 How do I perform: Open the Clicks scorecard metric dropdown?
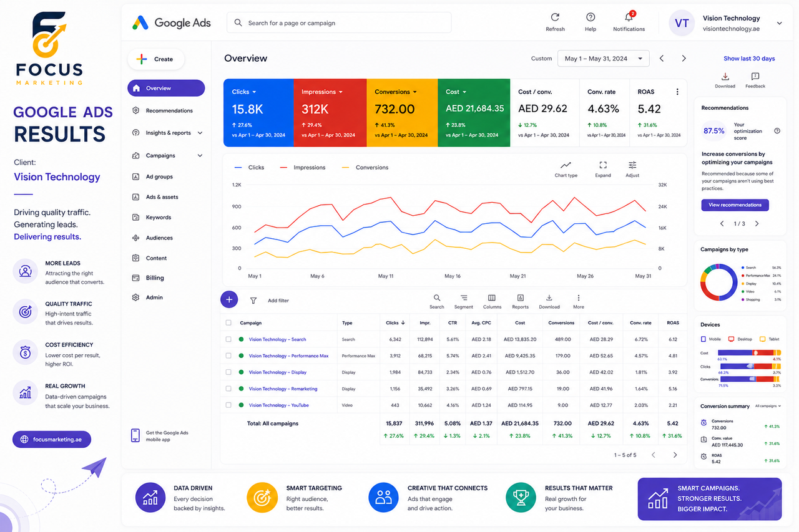point(255,92)
